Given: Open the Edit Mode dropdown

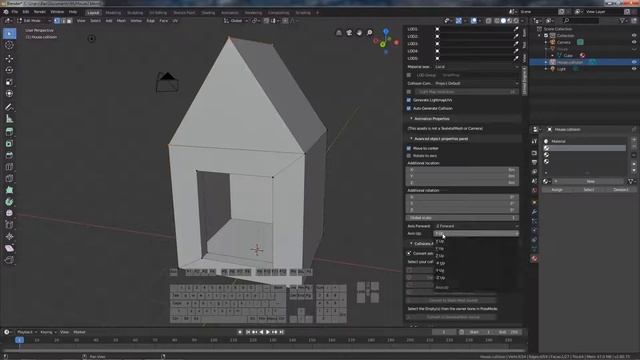Looking at the screenshot, I should tap(34, 20).
